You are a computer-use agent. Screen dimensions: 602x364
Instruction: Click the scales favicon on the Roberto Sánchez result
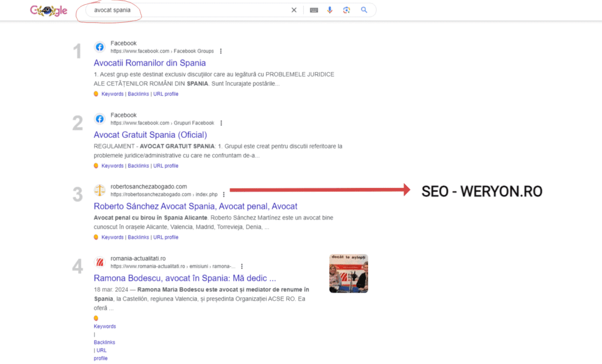pos(99,190)
